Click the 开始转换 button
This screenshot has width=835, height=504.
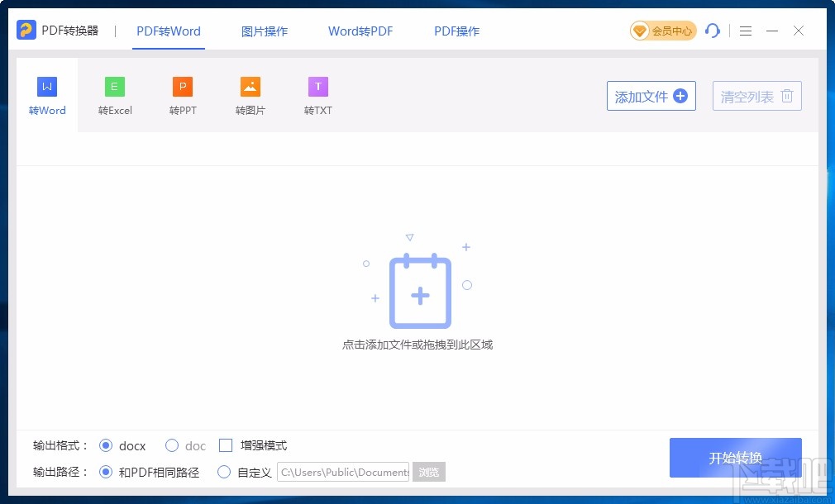(735, 457)
